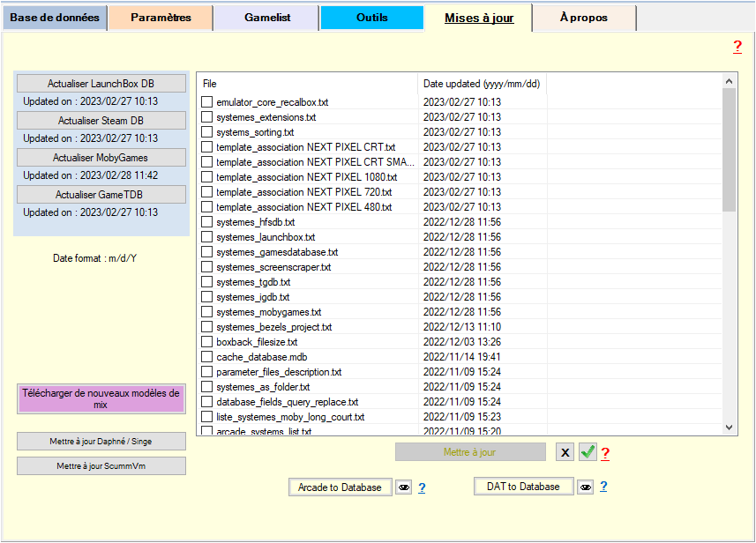
Task: Click the green checkmark to select all files
Action: click(x=588, y=452)
